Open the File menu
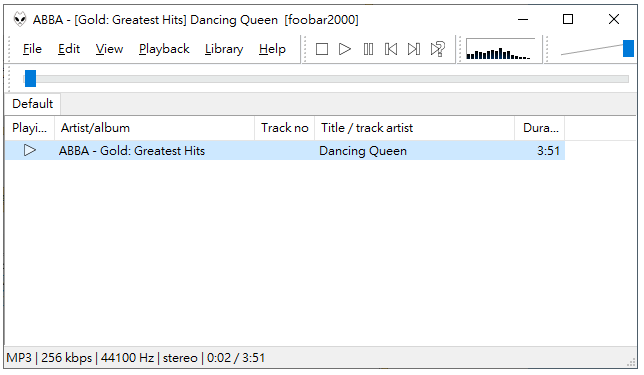Screen dimensions: 644x375 tap(32, 49)
